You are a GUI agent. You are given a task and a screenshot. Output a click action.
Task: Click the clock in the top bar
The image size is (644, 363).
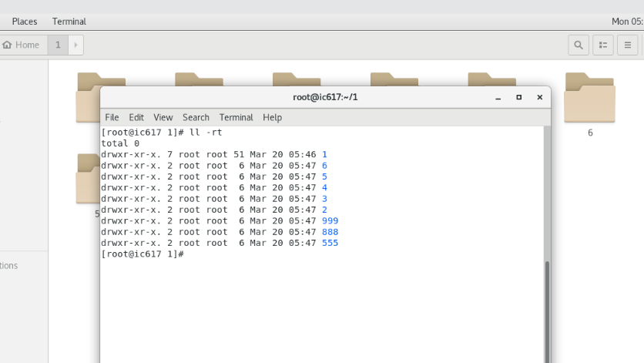coord(627,22)
